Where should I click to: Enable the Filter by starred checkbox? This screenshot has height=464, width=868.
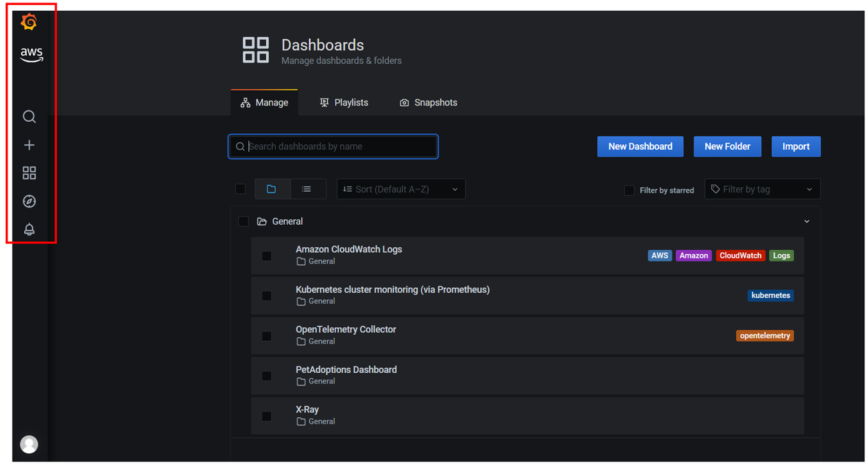pyautogui.click(x=629, y=190)
